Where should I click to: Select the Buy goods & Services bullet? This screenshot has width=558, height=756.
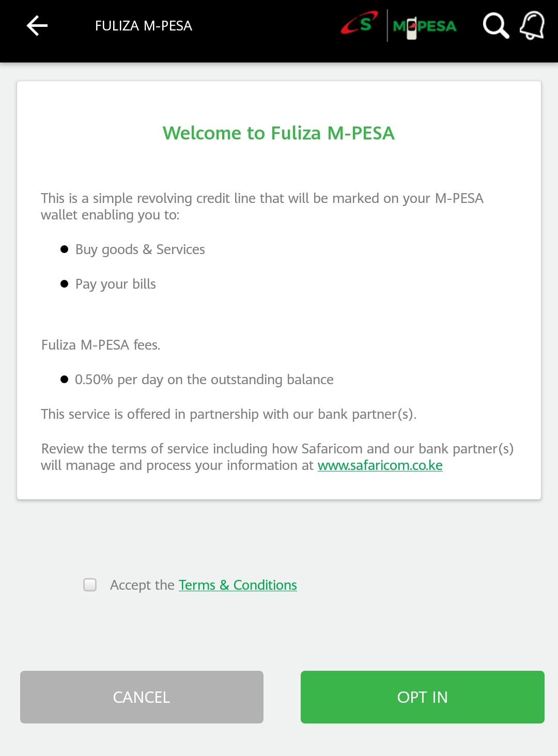pyautogui.click(x=140, y=249)
